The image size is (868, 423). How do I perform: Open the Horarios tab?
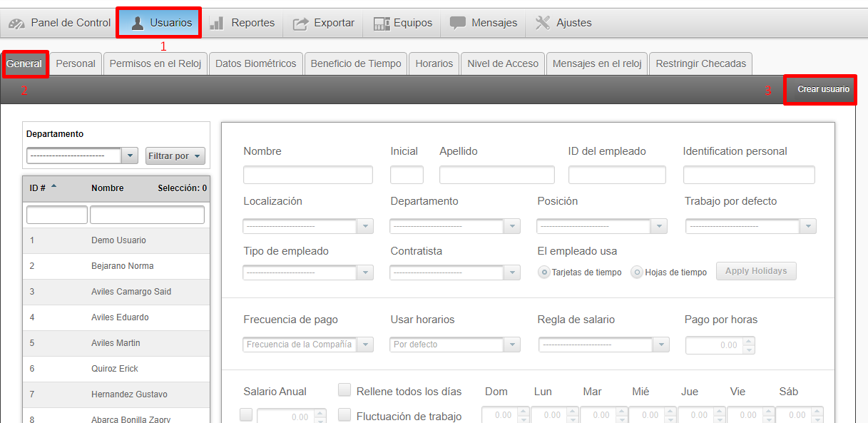434,63
